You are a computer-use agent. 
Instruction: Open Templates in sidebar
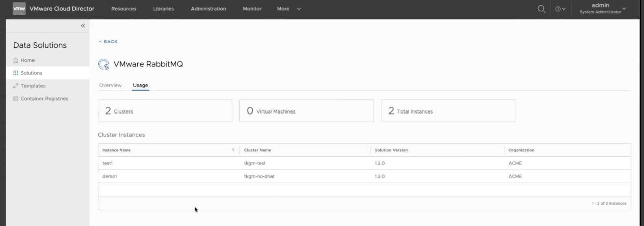[33, 86]
